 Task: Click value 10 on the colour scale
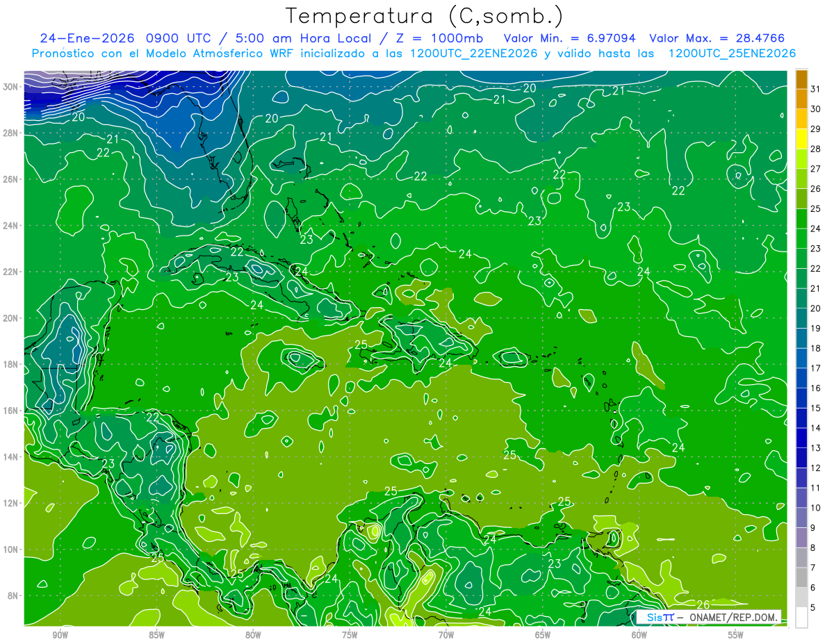[816, 508]
